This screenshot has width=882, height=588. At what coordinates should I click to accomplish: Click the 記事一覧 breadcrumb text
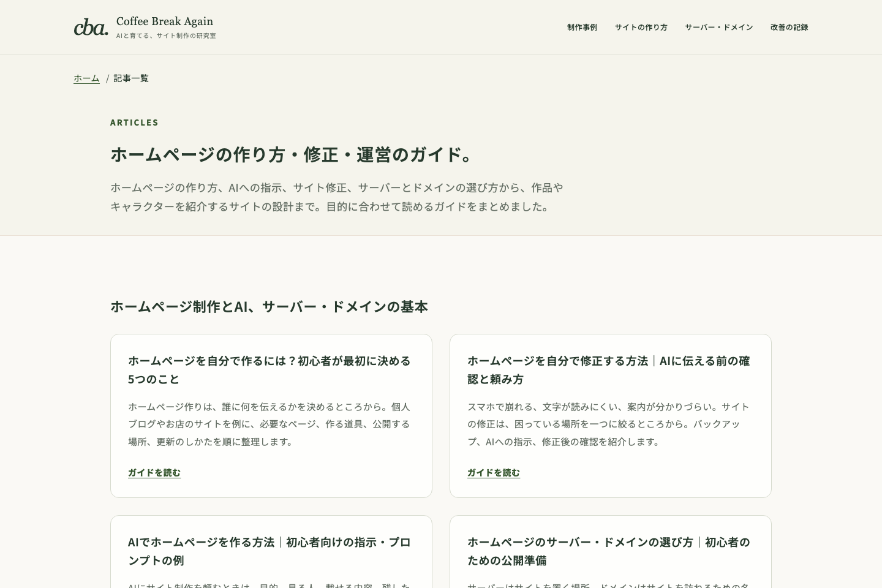tap(131, 78)
